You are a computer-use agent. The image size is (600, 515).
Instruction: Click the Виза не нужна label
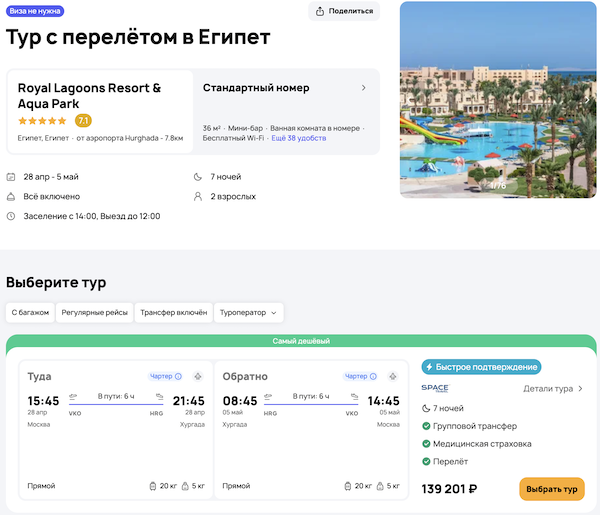coord(34,11)
